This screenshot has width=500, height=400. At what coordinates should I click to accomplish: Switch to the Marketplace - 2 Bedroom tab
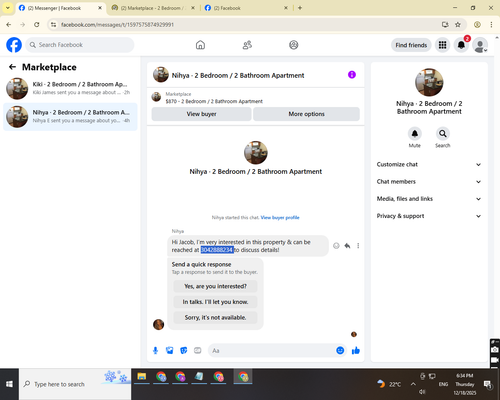[x=153, y=8]
